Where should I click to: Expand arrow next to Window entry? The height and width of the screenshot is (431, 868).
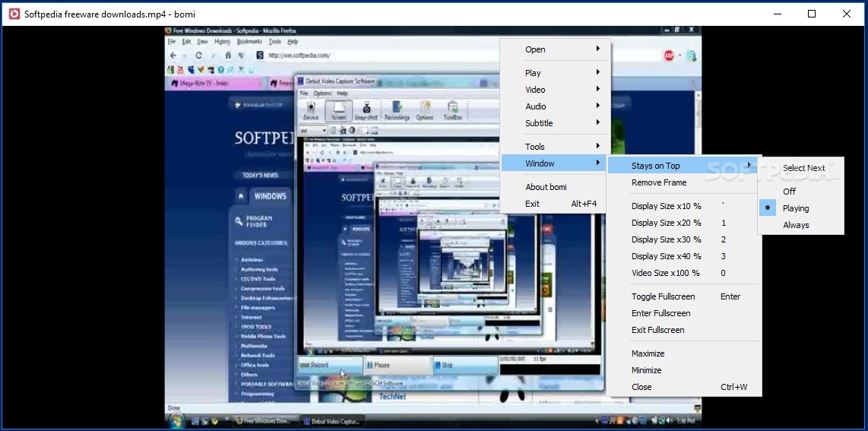pyautogui.click(x=598, y=163)
